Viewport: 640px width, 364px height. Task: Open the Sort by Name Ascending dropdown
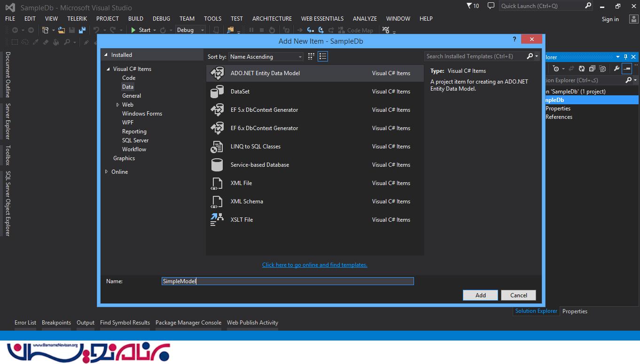click(266, 57)
